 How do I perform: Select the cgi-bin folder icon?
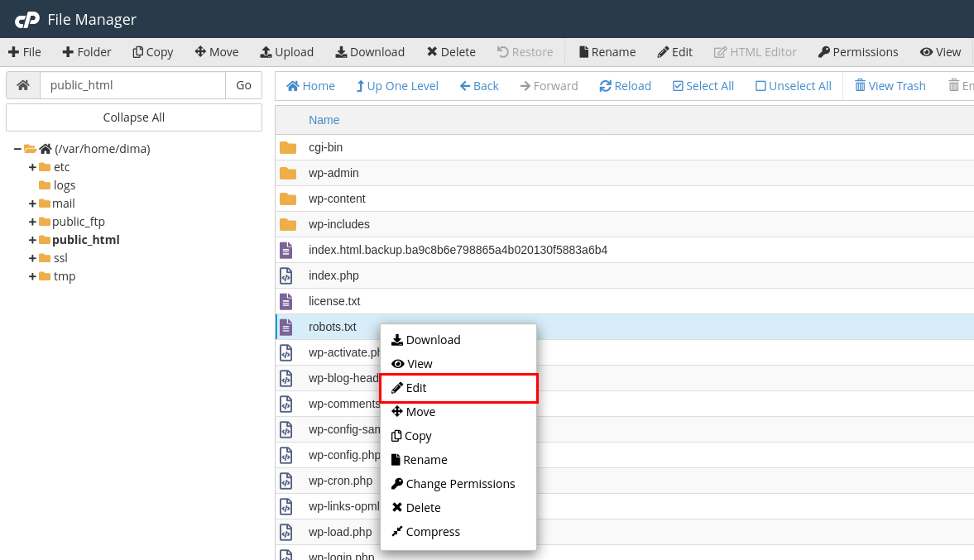(288, 147)
